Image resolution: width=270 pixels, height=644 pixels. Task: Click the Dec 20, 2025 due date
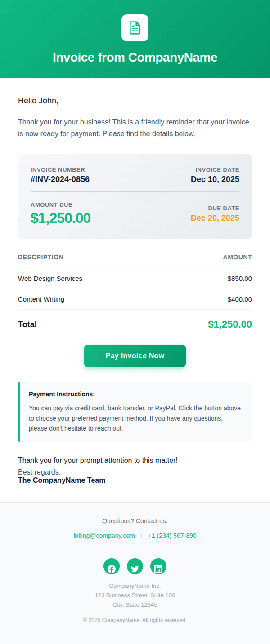point(215,218)
